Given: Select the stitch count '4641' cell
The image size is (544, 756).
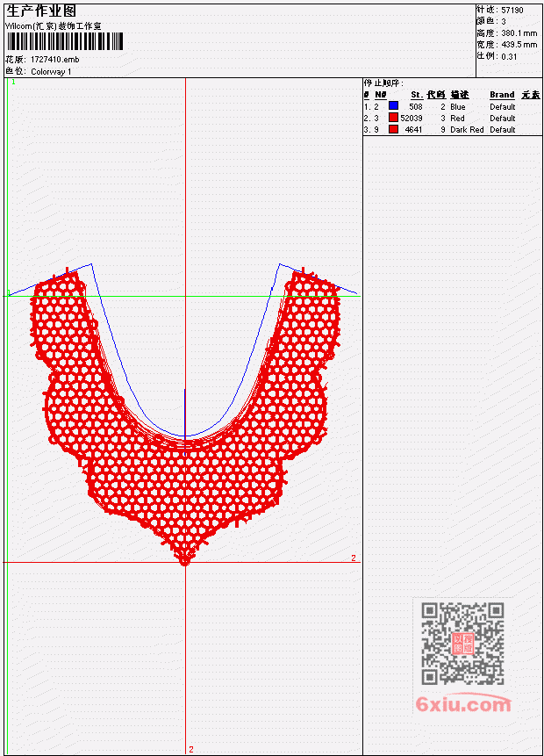Looking at the screenshot, I should pyautogui.click(x=414, y=130).
